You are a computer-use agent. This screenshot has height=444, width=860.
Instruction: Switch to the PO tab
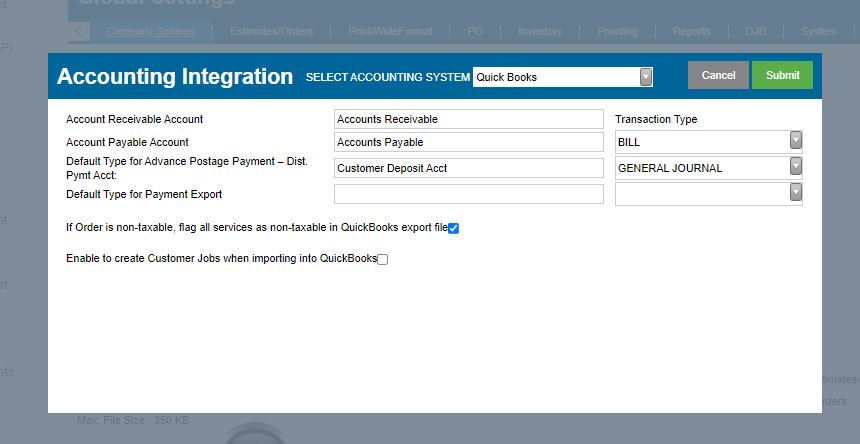click(x=475, y=31)
